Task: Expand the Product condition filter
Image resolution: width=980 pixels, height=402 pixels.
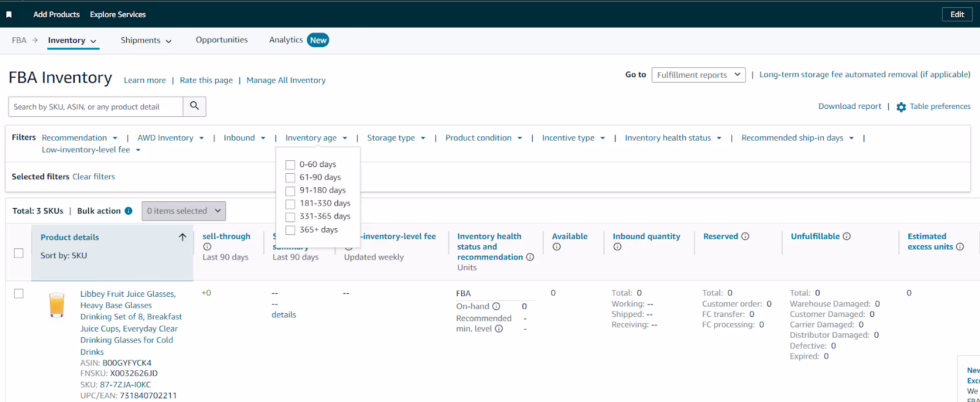Action: (x=484, y=138)
